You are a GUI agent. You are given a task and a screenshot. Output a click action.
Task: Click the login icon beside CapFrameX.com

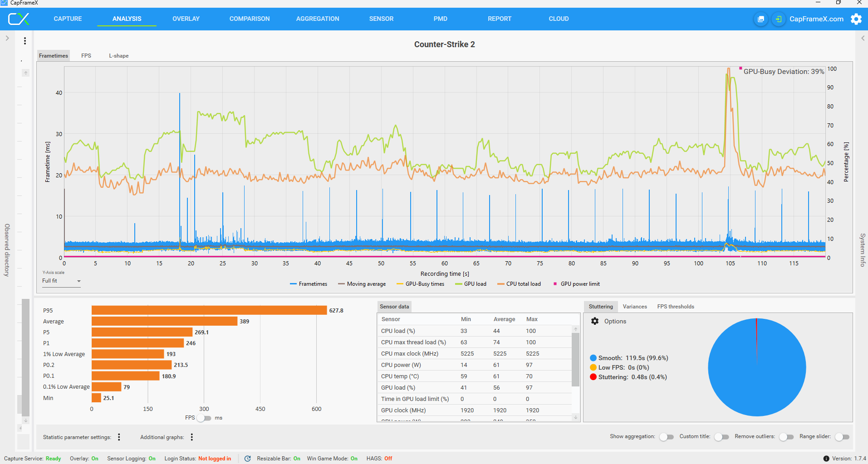(x=779, y=19)
